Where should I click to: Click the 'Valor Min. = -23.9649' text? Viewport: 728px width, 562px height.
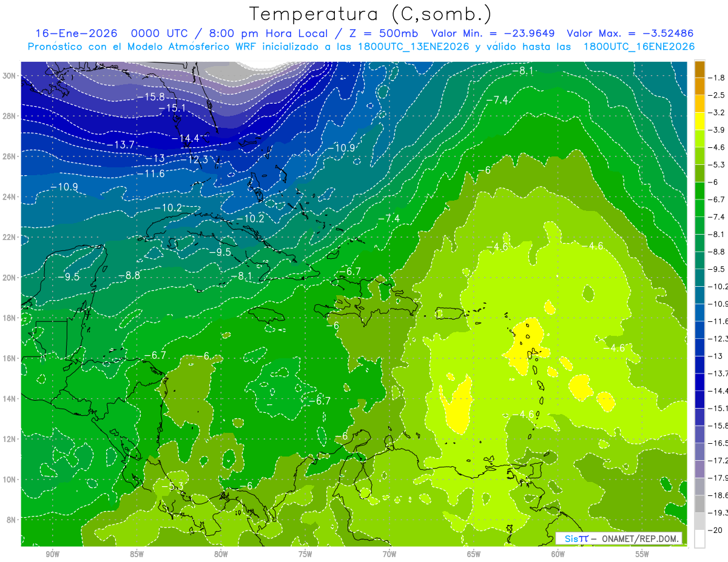click(493, 33)
